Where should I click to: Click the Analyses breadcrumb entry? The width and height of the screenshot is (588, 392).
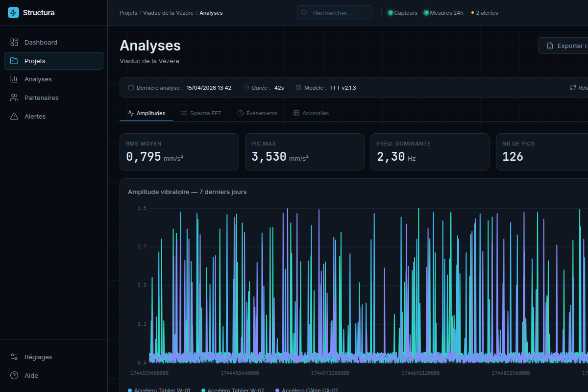[x=211, y=13]
